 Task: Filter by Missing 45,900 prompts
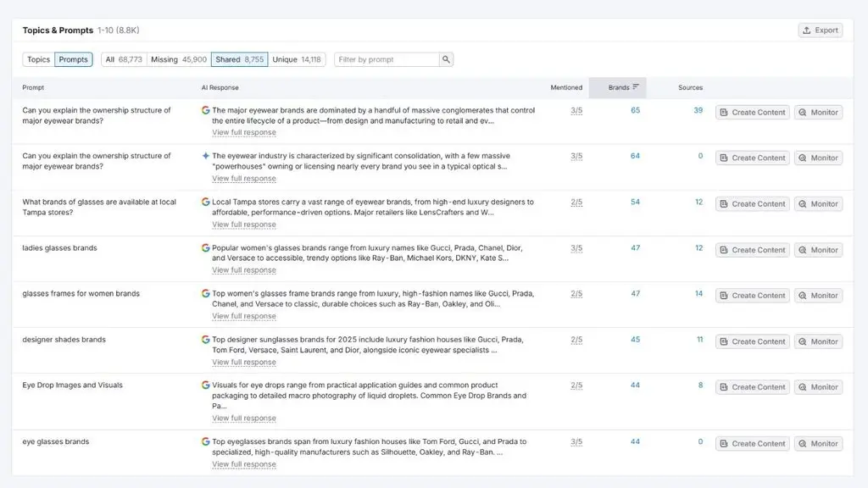179,59
